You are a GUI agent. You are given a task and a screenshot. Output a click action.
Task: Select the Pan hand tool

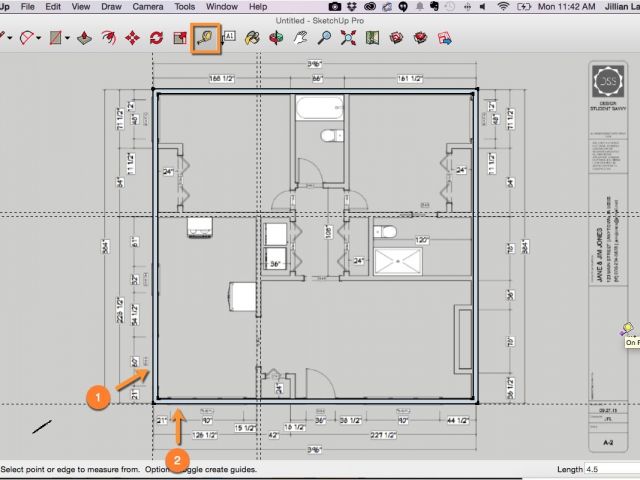click(x=301, y=39)
